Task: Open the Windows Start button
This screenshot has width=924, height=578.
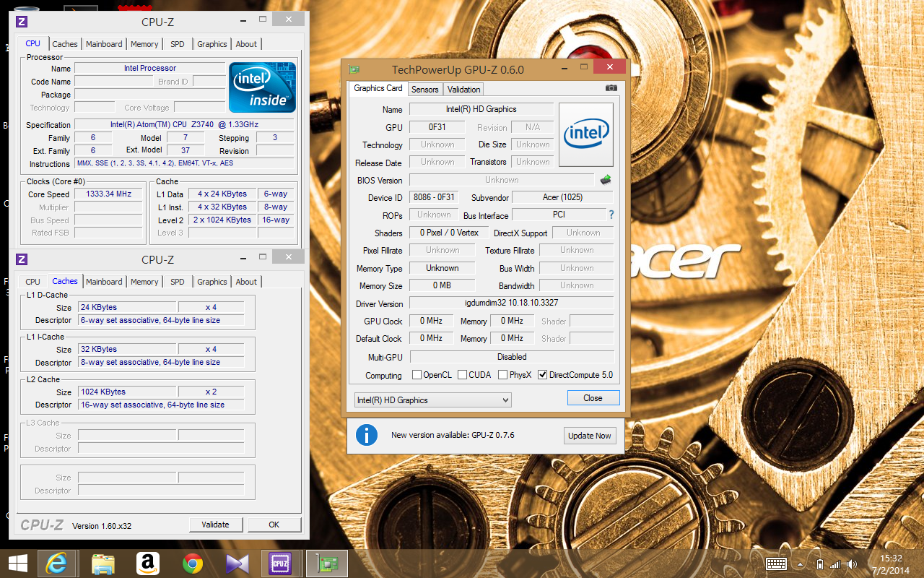Action: [18, 564]
